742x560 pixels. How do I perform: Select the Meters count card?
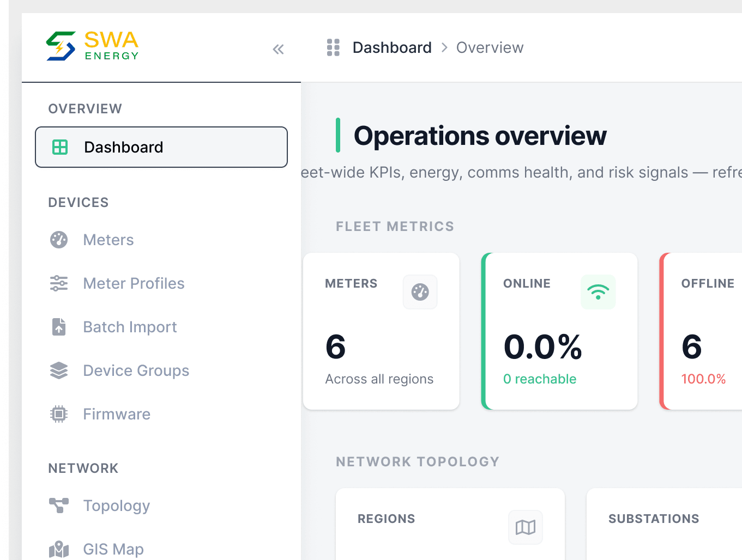381,331
